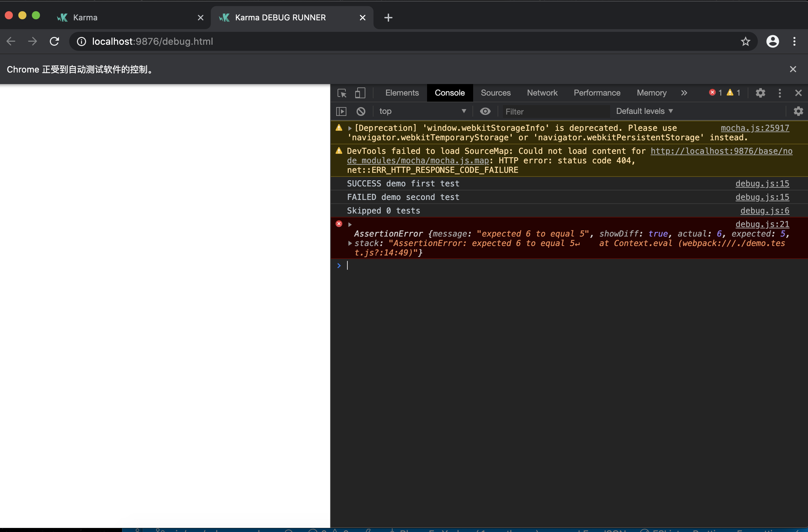
Task: Expand the Deprecation warning message
Action: (350, 128)
